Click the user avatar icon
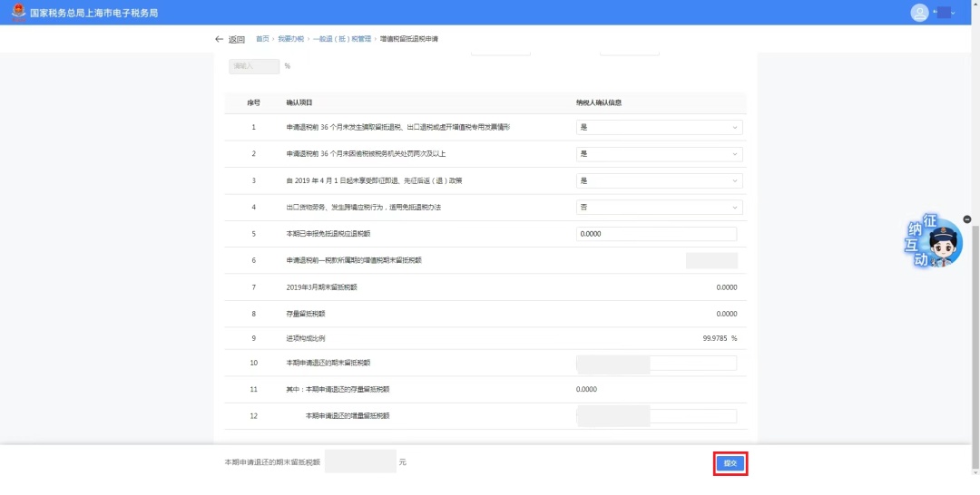This screenshot has height=495, width=980. (920, 13)
